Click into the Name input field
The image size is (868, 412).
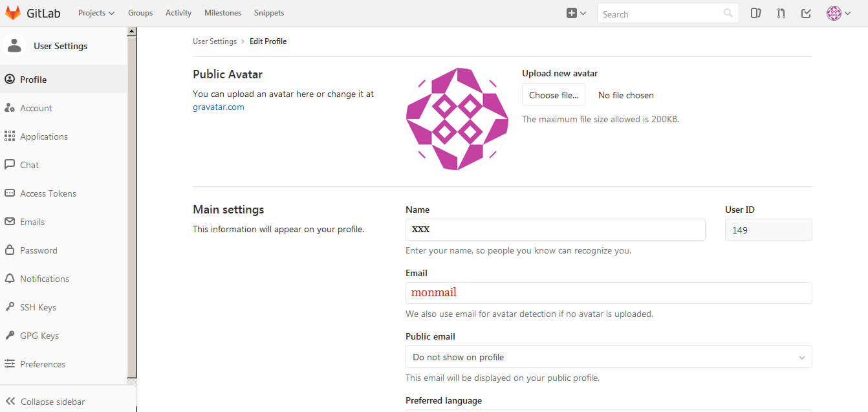point(555,230)
